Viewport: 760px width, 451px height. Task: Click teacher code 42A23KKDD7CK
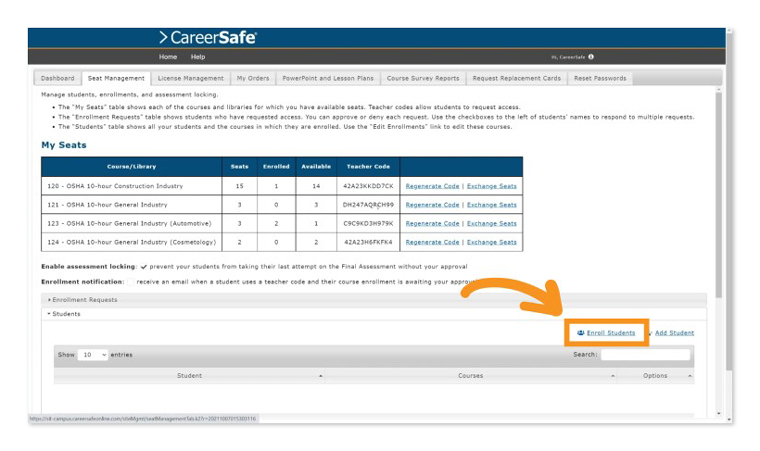coord(368,186)
